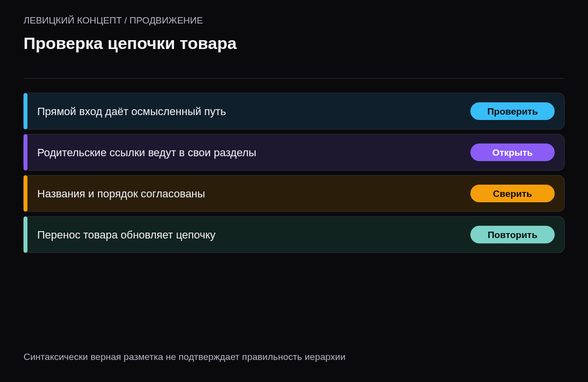Select row 'Прямой вход даёт осмысленный путь'
Screen dimensions: 588x382
pyautogui.click(x=294, y=111)
